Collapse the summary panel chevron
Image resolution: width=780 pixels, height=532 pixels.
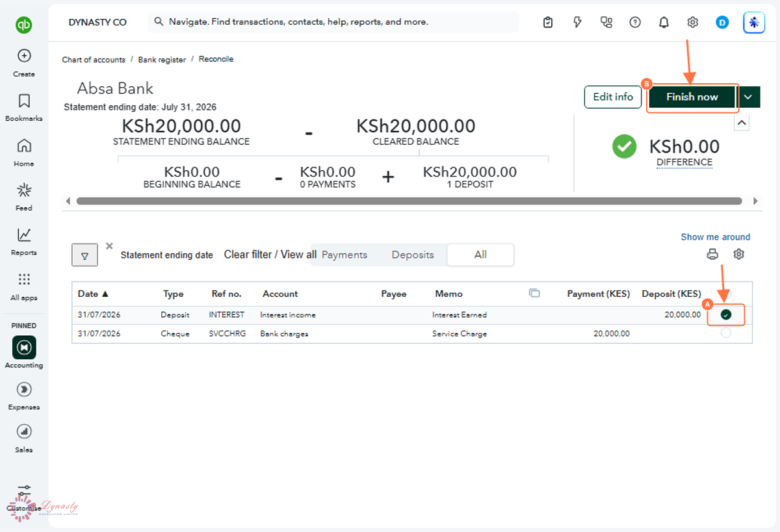point(742,123)
